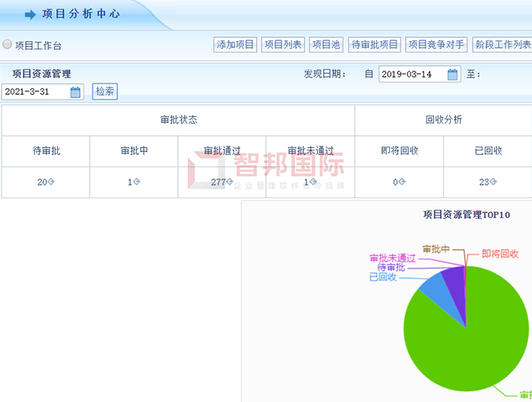Click the 审批中 column header

(x=135, y=150)
